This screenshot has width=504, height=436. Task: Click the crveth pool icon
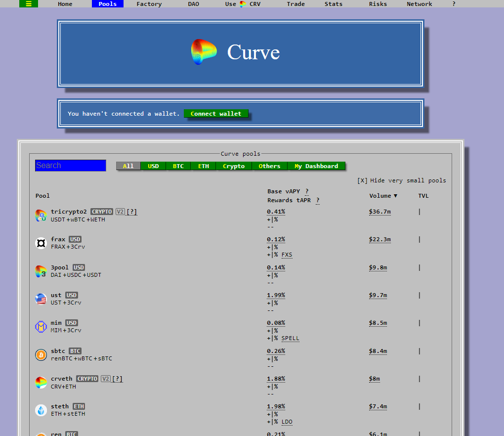(41, 383)
